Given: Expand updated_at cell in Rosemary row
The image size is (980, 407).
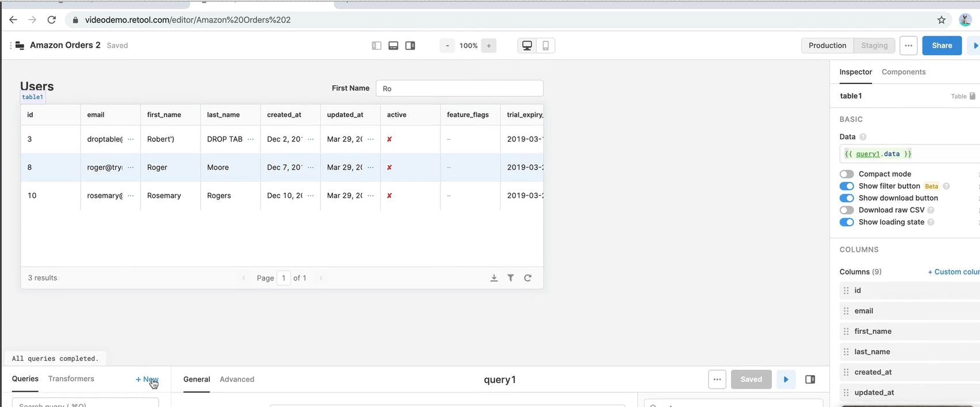Looking at the screenshot, I should [x=370, y=196].
